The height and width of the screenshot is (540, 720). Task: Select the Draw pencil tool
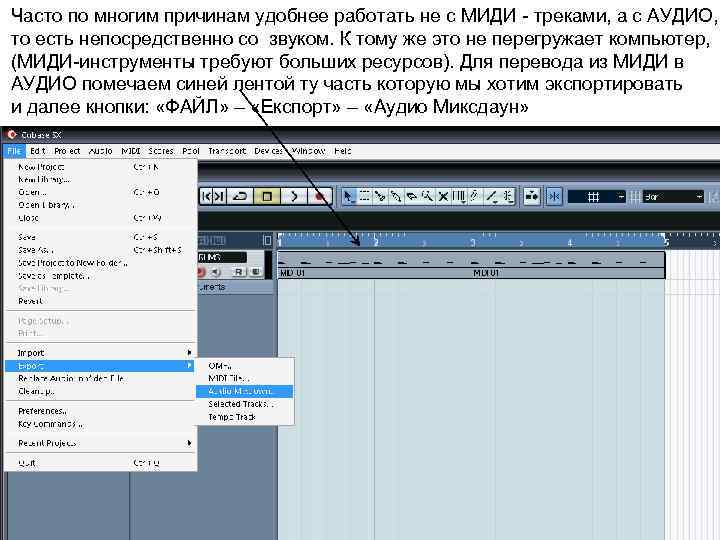[x=475, y=197]
